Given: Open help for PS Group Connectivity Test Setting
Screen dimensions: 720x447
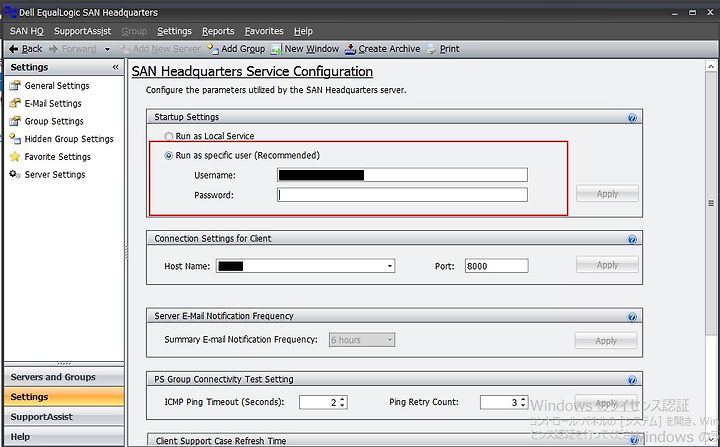Looking at the screenshot, I should tap(632, 380).
